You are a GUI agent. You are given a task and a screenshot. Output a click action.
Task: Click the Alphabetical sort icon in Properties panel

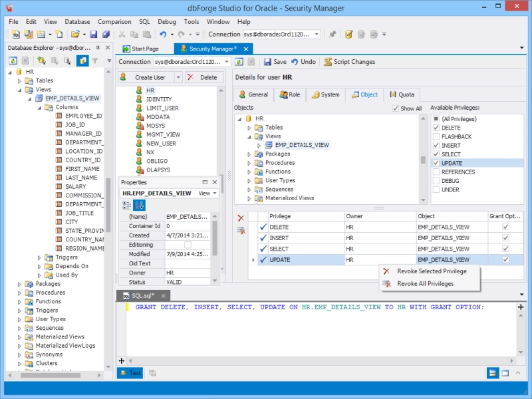click(x=139, y=205)
